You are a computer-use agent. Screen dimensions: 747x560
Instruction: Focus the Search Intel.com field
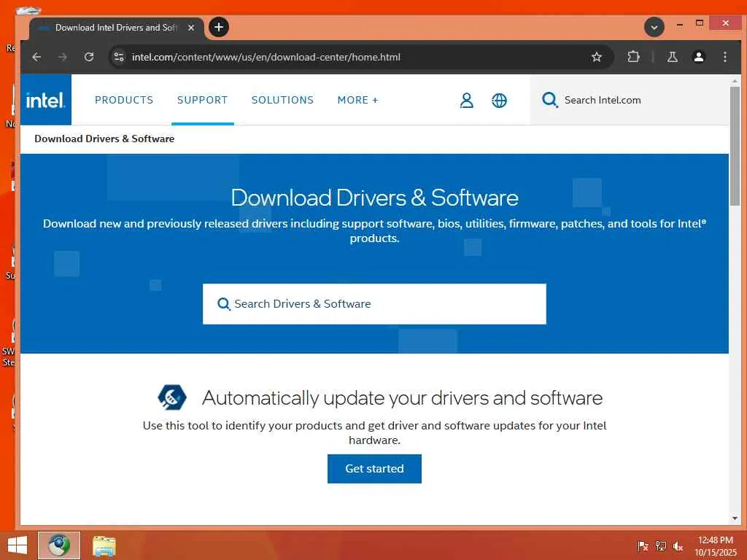pyautogui.click(x=629, y=100)
